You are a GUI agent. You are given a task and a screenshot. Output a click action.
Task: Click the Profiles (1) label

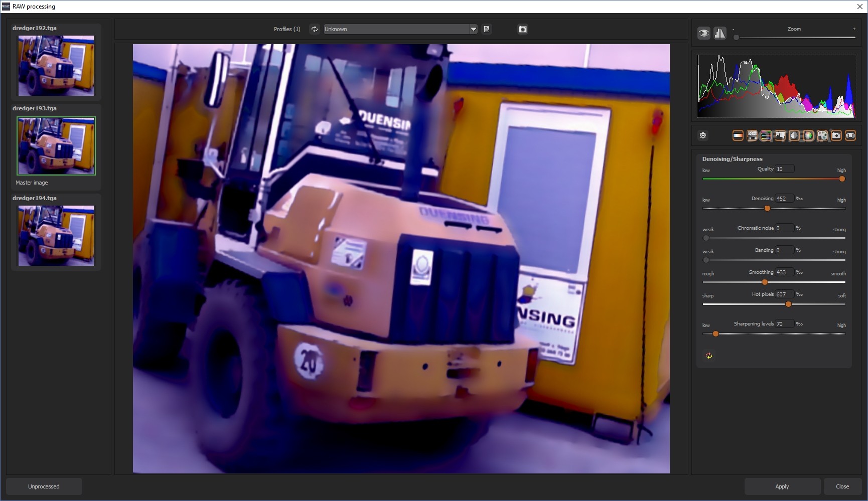pyautogui.click(x=287, y=29)
